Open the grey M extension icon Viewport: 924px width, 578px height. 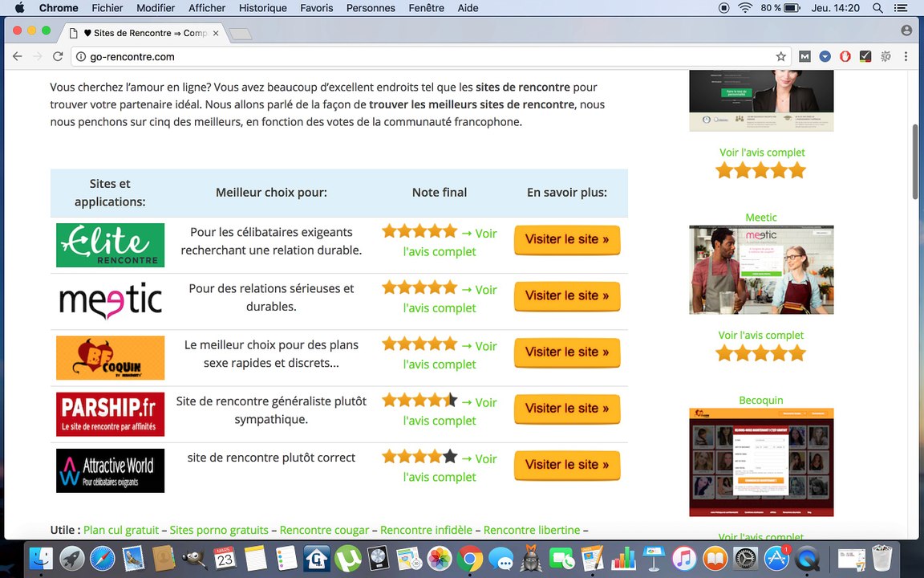[x=804, y=57]
